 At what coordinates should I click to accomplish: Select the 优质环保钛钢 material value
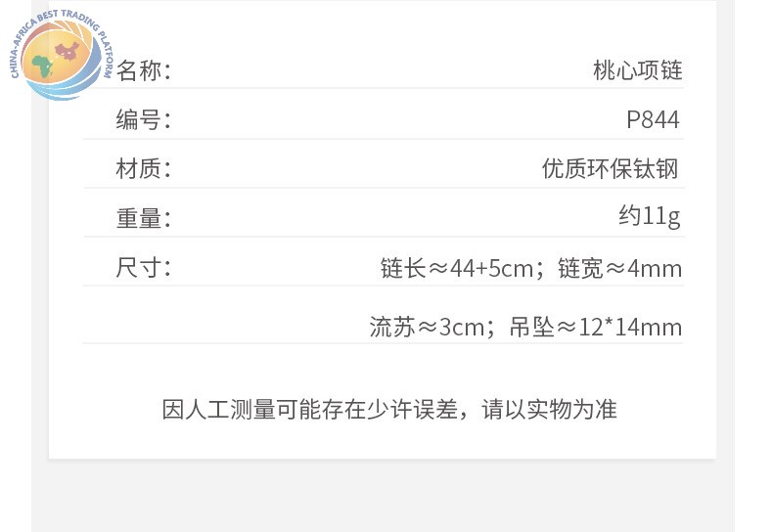[x=611, y=169]
